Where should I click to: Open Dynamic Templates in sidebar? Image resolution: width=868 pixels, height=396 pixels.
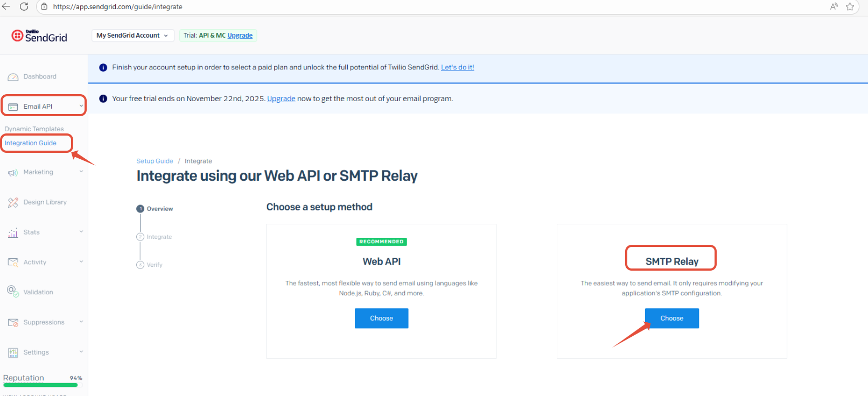tap(34, 129)
